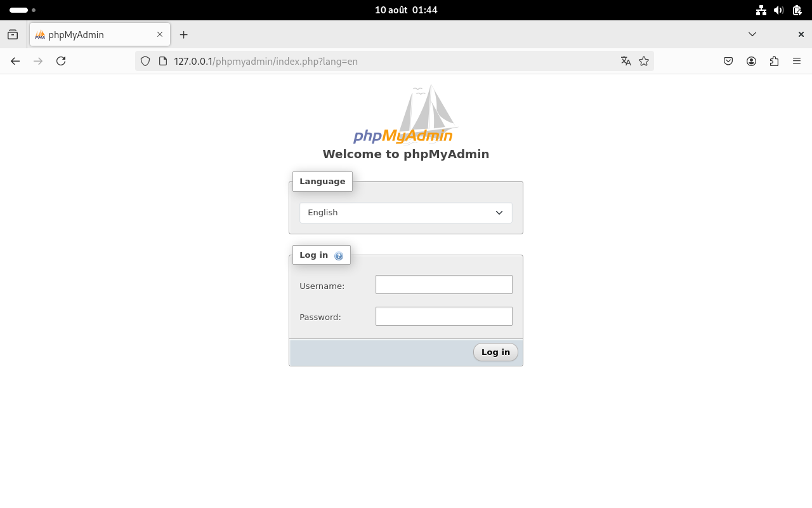The height and width of the screenshot is (508, 812).
Task: Open the battery icon in top bar
Action: (797, 10)
